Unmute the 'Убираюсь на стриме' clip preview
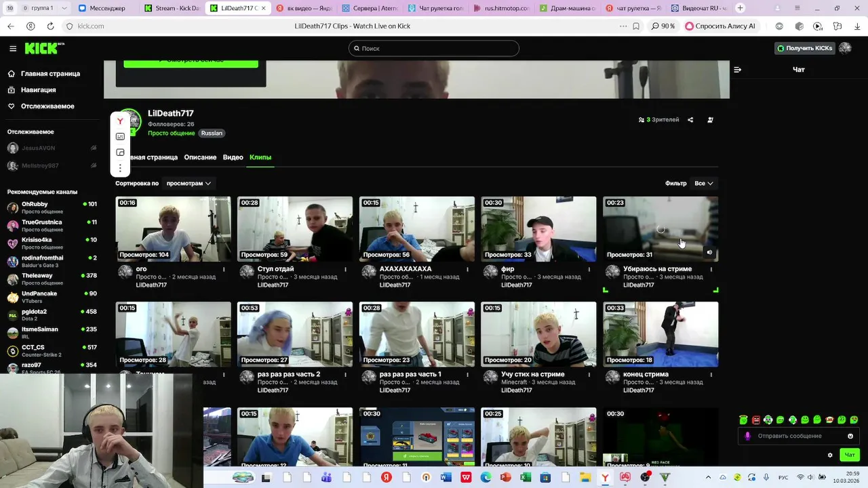 (710, 253)
